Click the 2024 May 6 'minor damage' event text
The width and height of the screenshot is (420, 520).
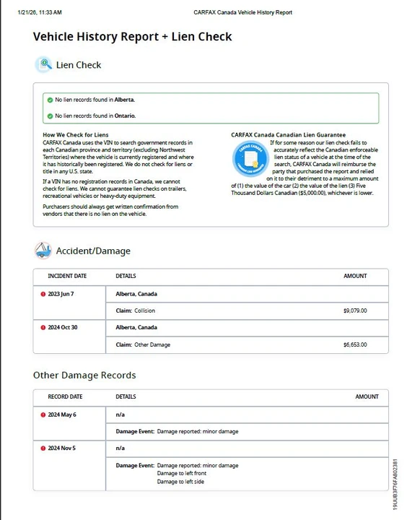coord(198,431)
